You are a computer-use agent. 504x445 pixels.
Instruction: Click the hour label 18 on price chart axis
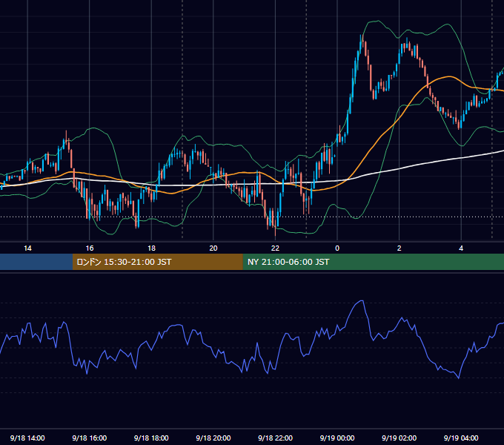151,248
